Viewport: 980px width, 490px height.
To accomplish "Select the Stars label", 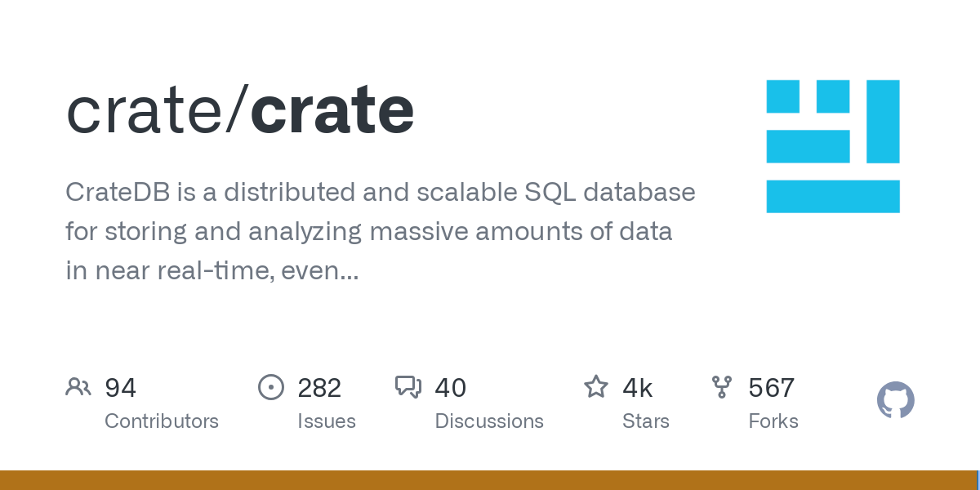I will pos(646,421).
